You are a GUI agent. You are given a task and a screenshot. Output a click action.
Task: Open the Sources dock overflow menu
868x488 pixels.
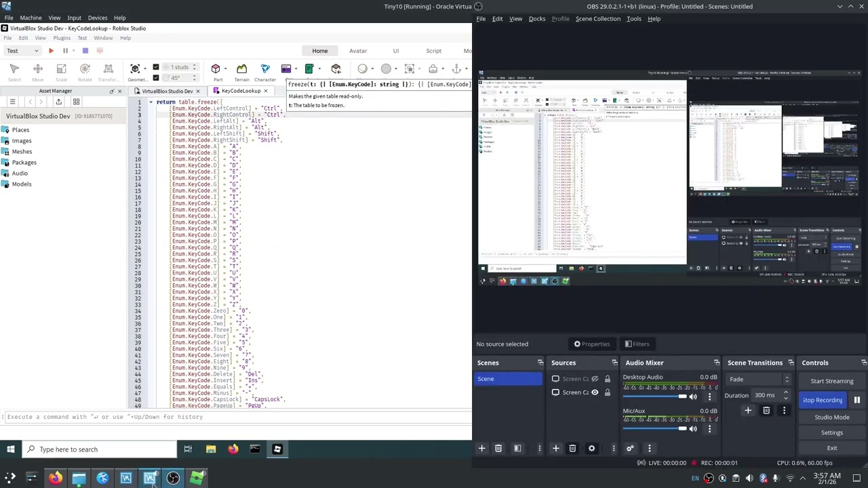[614, 448]
